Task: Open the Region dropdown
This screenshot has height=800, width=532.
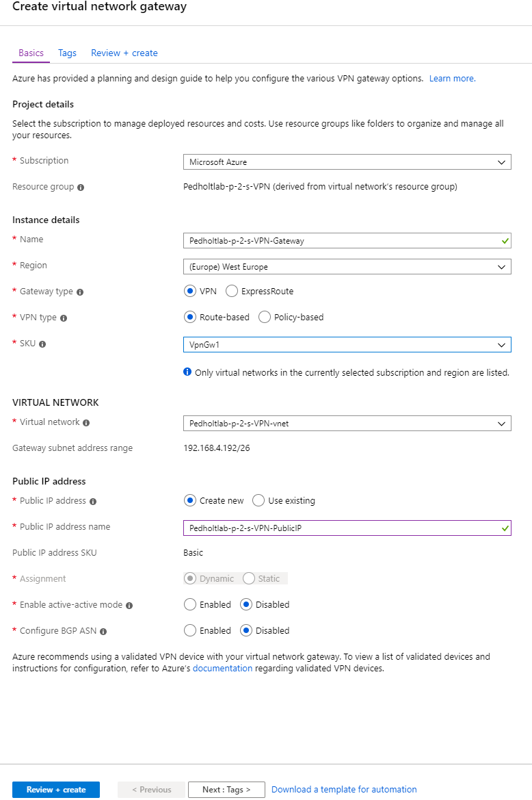Action: click(347, 266)
